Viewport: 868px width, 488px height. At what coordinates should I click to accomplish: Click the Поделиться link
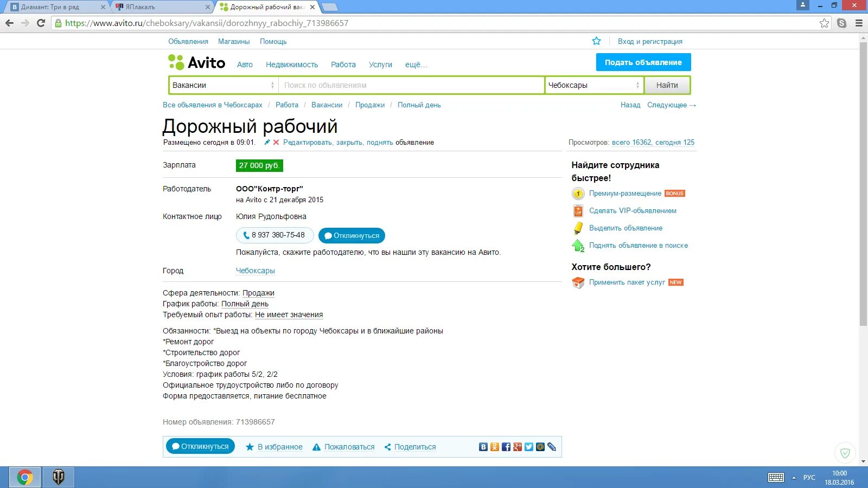[x=415, y=447]
